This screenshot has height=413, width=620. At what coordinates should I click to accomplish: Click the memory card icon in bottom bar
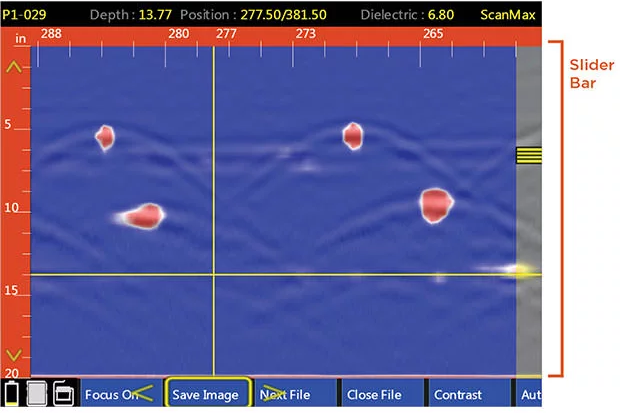tap(37, 393)
